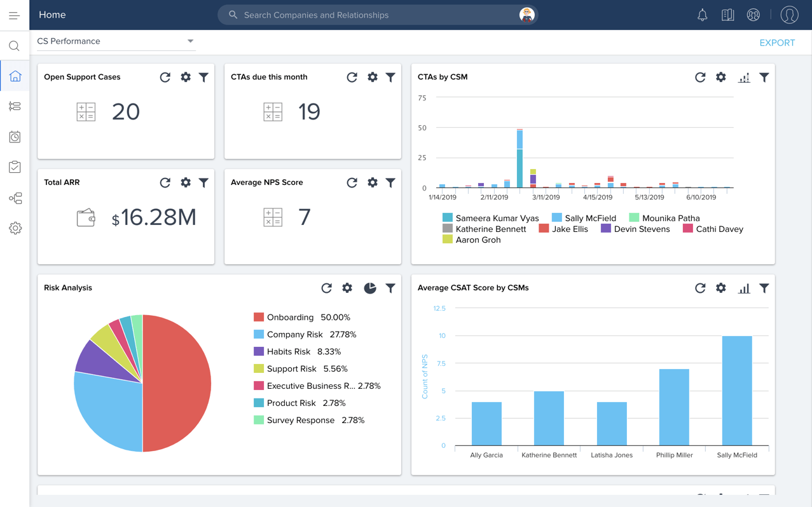The height and width of the screenshot is (507, 812).
Task: Click the library/book icon in the top bar
Action: click(727, 14)
